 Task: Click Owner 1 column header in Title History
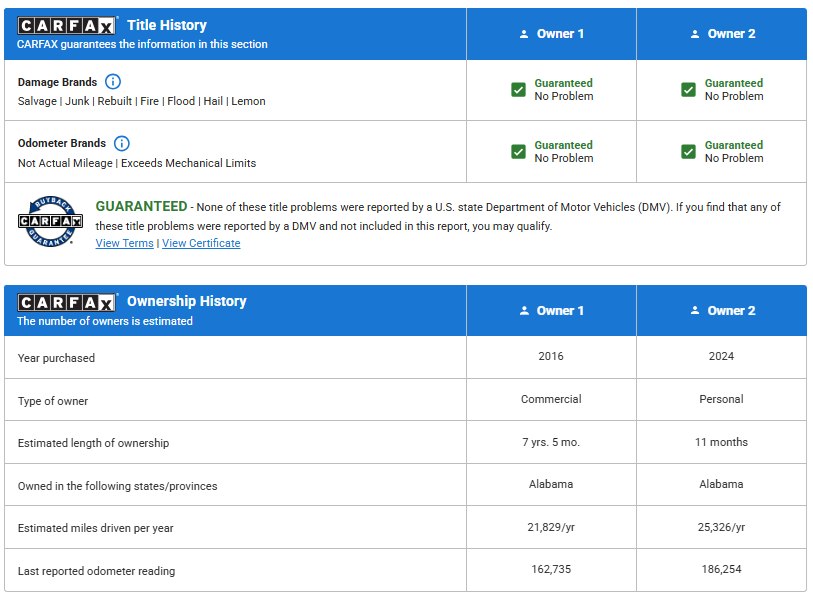tap(551, 34)
